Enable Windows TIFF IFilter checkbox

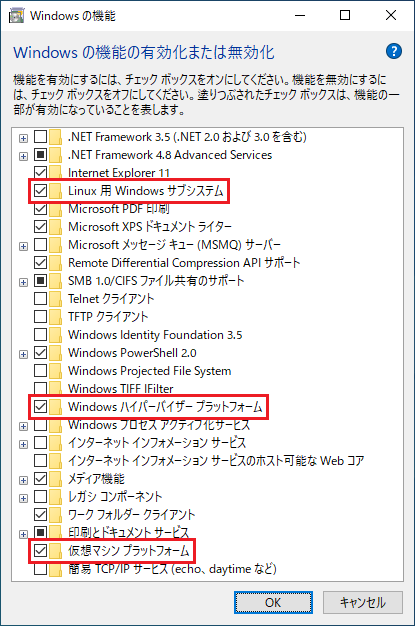click(40, 388)
